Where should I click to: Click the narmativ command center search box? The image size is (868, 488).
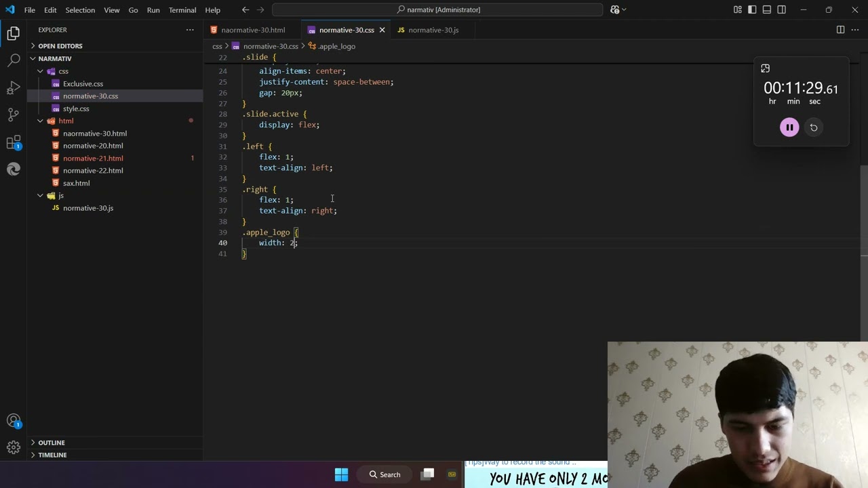click(x=437, y=9)
